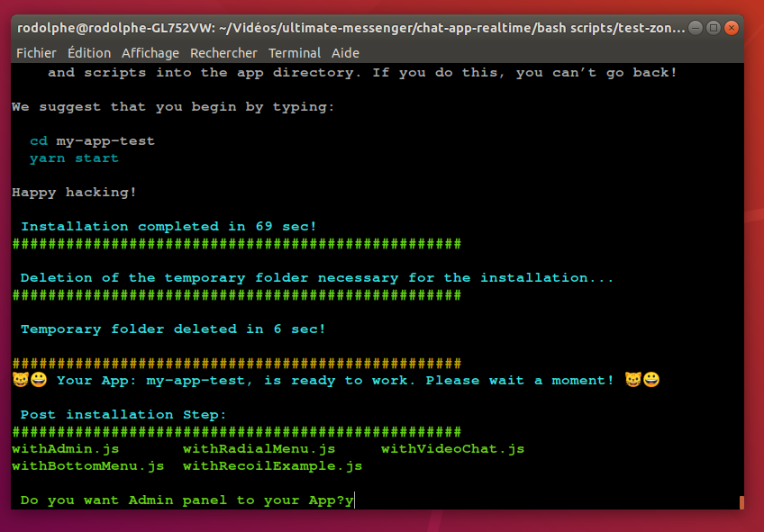The width and height of the screenshot is (764, 532).
Task: Close the terminal window
Action: point(732,28)
